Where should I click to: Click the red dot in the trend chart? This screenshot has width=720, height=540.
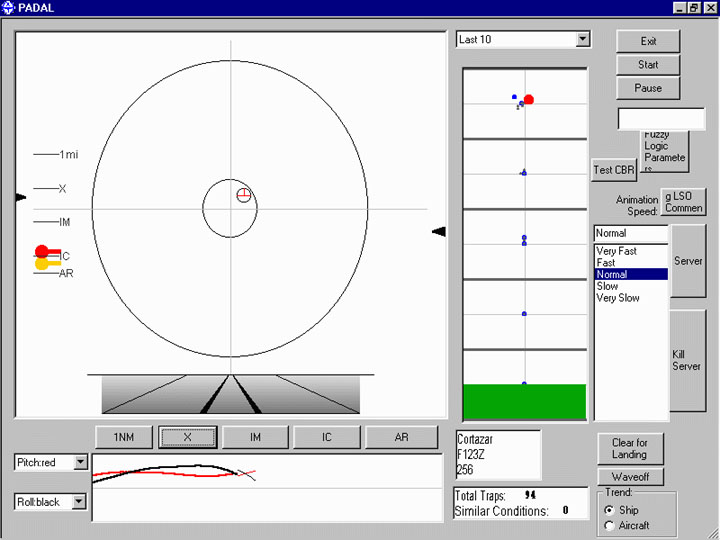[528, 99]
